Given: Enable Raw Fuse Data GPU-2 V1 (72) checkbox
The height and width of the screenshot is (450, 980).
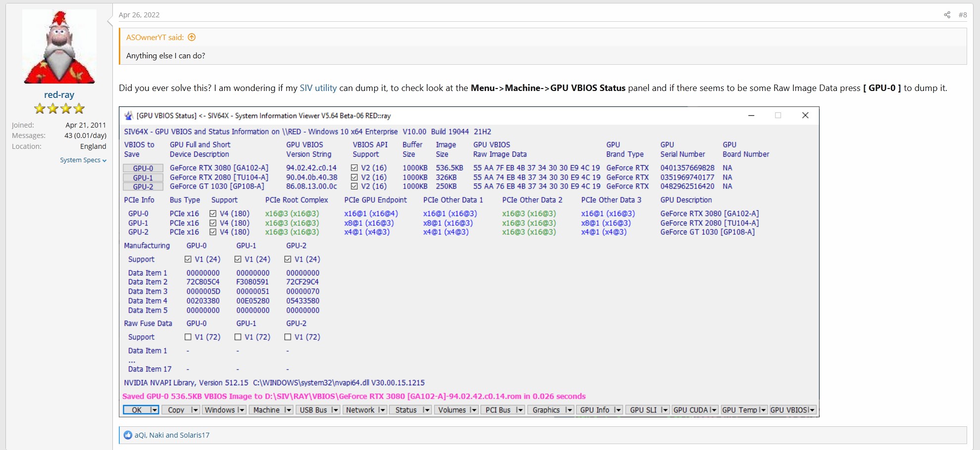Looking at the screenshot, I should (x=288, y=337).
